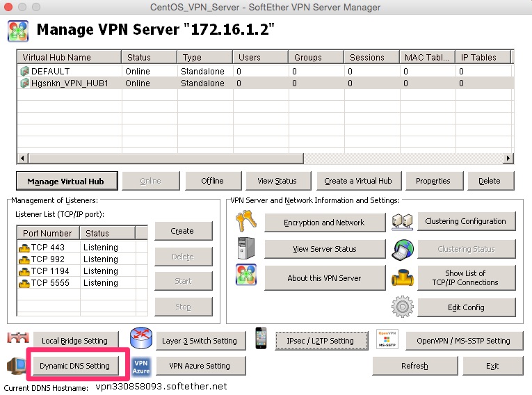
Task: Open Dynamic DNS Setting
Action: click(75, 366)
